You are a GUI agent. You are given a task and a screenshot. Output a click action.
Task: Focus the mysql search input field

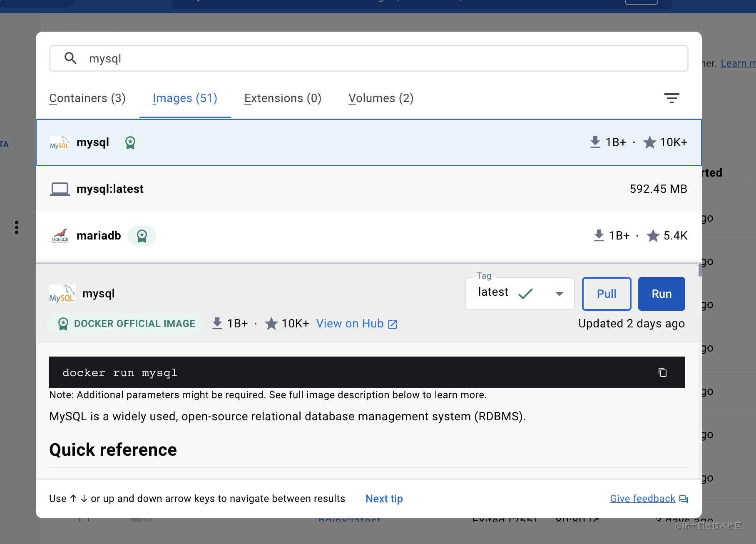click(x=369, y=58)
